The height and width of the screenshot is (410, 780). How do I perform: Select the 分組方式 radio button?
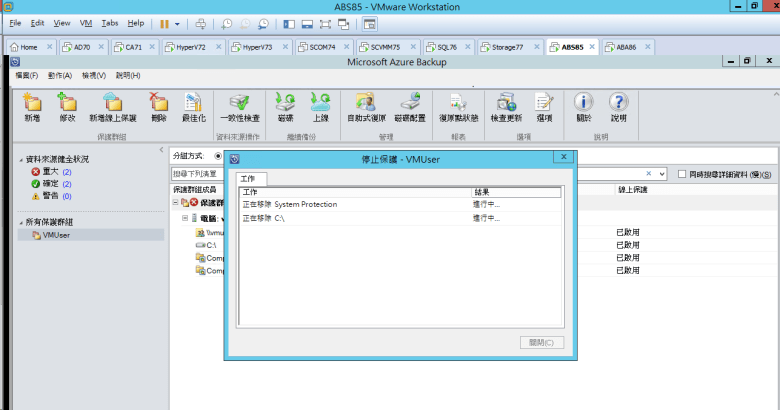tap(218, 156)
